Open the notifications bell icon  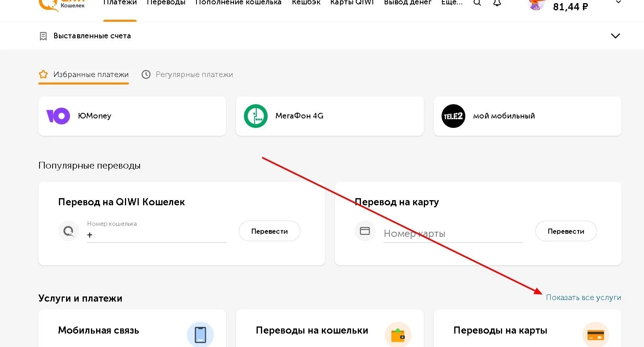coord(497,3)
